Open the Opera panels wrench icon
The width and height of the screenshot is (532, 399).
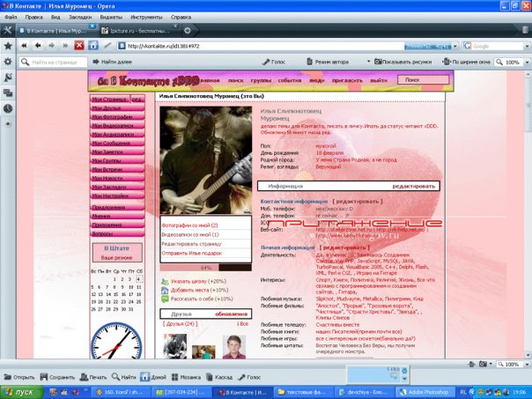pos(7,31)
